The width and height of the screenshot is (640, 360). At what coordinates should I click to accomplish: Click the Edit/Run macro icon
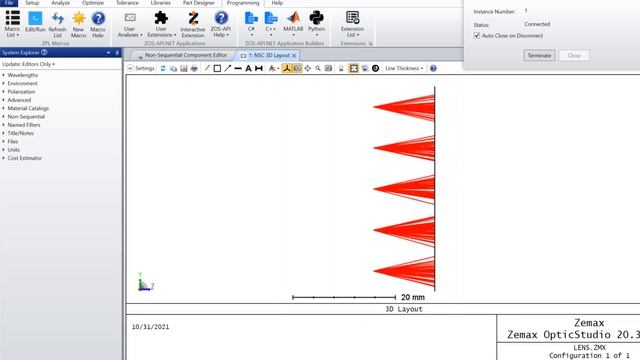click(35, 22)
